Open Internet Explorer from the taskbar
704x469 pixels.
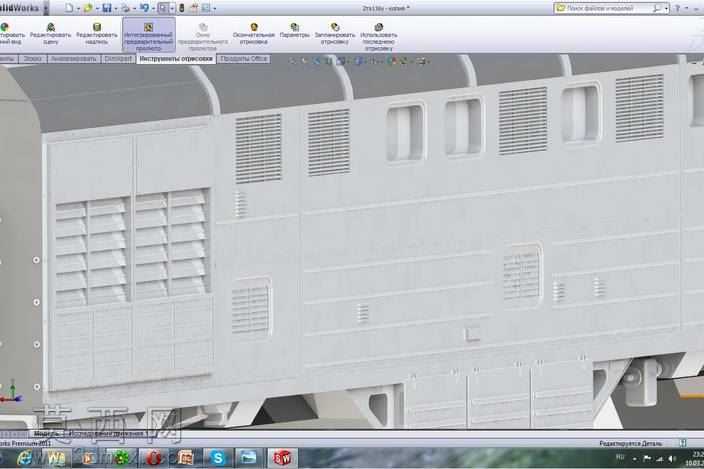[24, 458]
